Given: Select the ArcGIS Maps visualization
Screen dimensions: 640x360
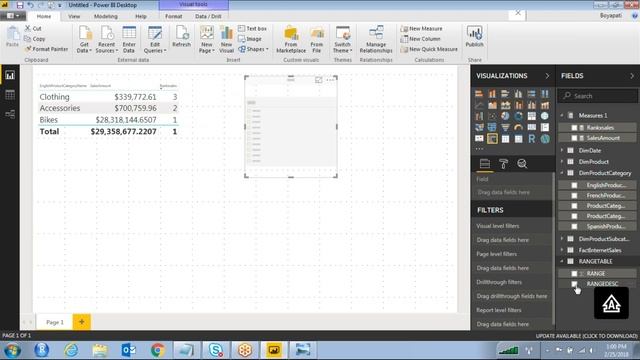Looking at the screenshot, I should (544, 139).
